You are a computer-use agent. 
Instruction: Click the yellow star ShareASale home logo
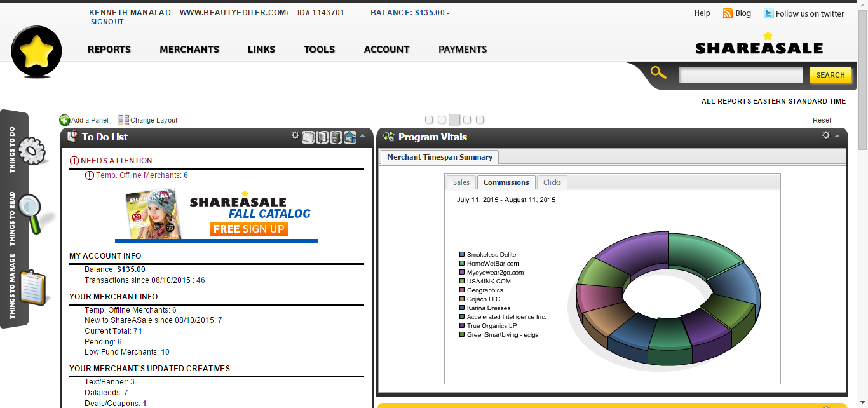[x=36, y=52]
